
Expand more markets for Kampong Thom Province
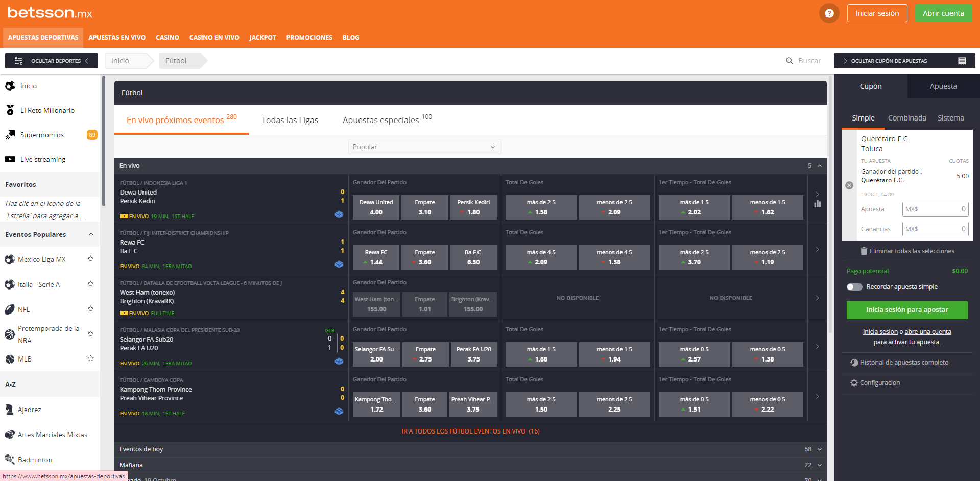point(817,396)
